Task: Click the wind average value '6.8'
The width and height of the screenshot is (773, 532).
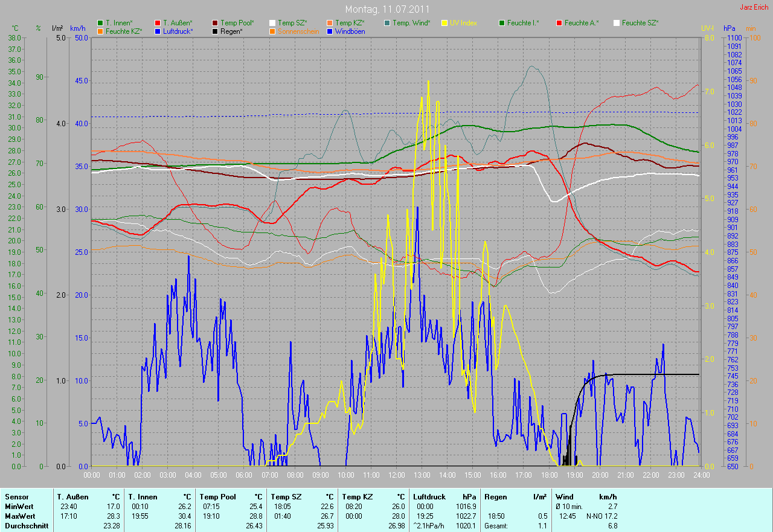Action: (612, 526)
